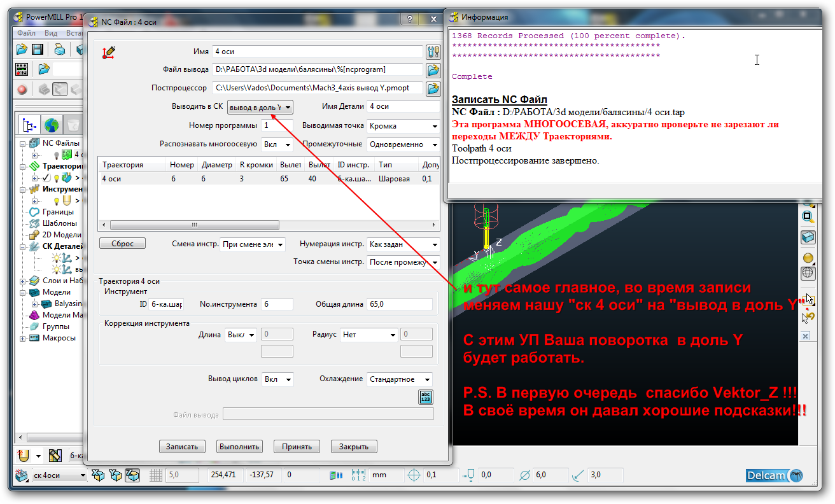Open the Выводимая точка dropdown
The image size is (835, 504).
pyautogui.click(x=403, y=126)
